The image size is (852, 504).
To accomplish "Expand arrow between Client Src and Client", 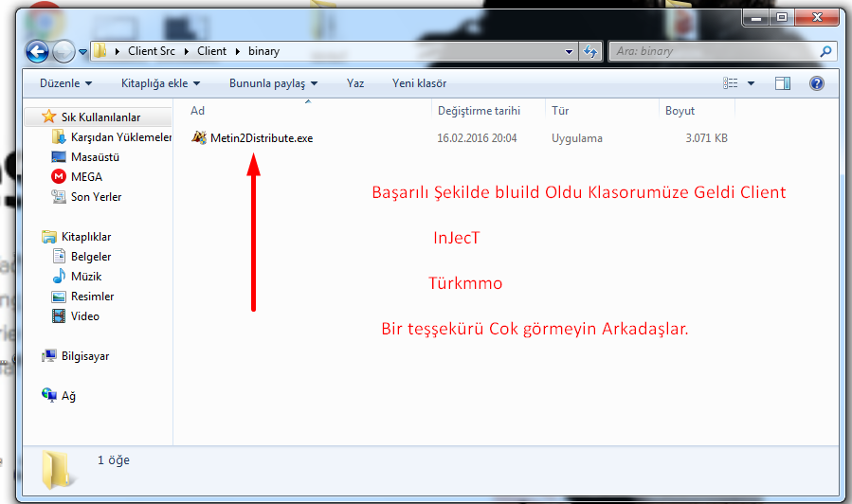I will pyautogui.click(x=187, y=51).
